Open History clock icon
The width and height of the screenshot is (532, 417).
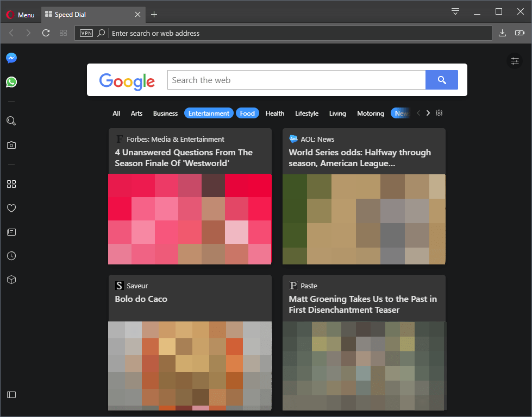pos(11,256)
